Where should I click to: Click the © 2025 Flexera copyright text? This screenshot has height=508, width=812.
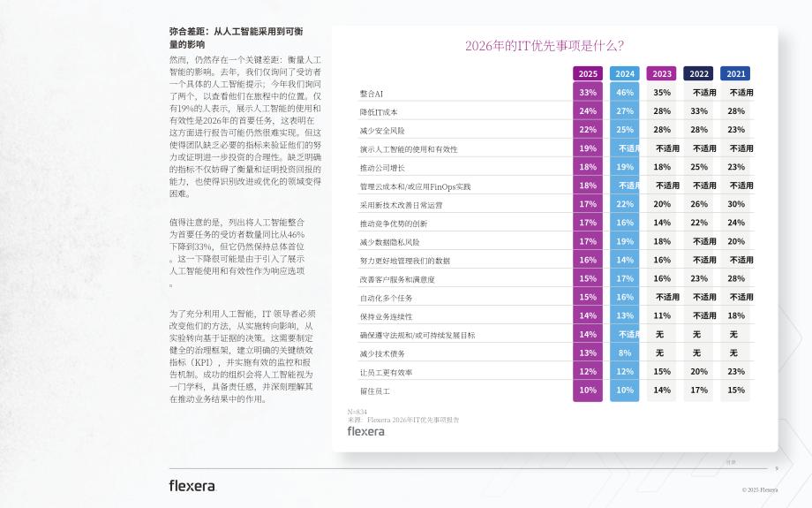coord(760,489)
